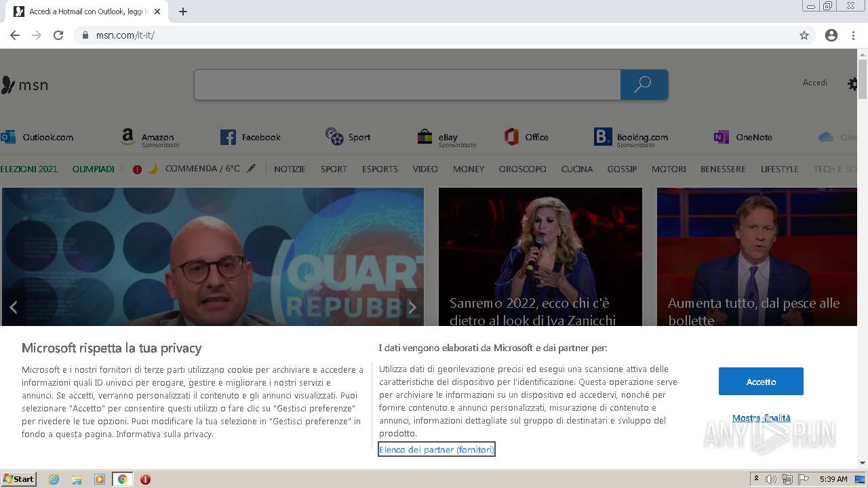Go to ESPORTS section

coord(380,169)
